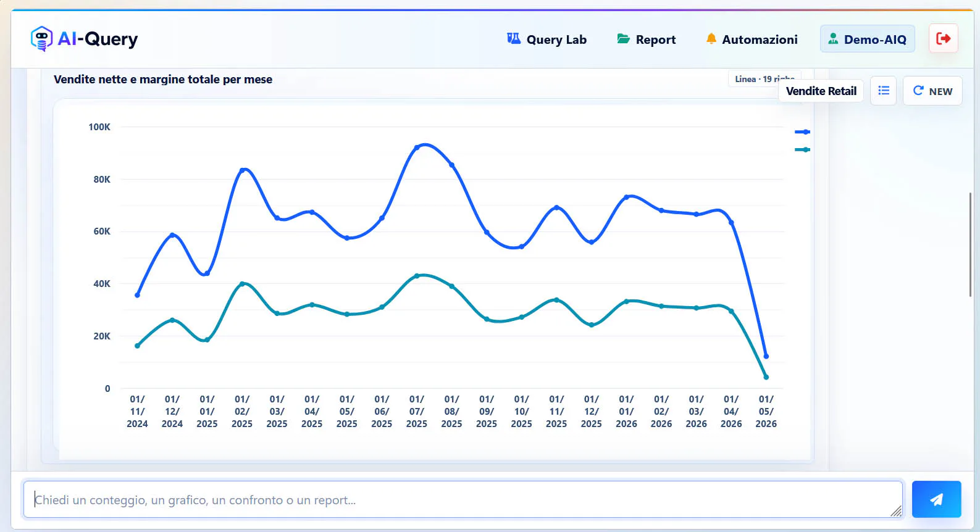
Task: Click the resize grip of the query box
Action: click(x=896, y=511)
